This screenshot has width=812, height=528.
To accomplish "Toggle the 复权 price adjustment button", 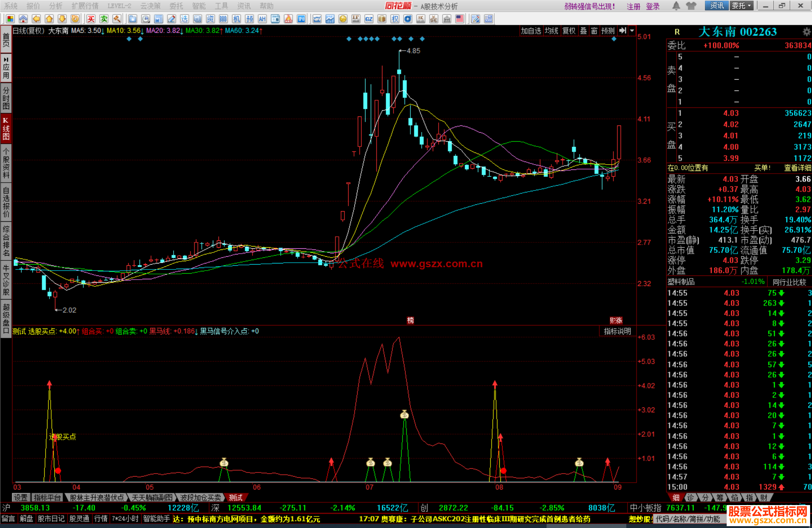I will tap(568, 31).
